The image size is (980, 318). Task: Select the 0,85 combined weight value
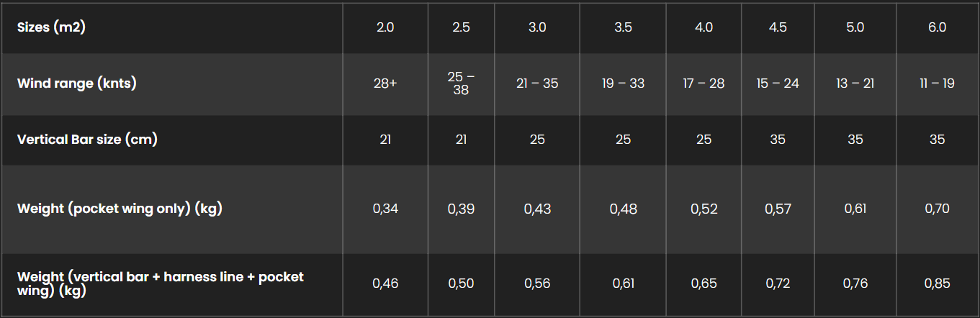[937, 283]
